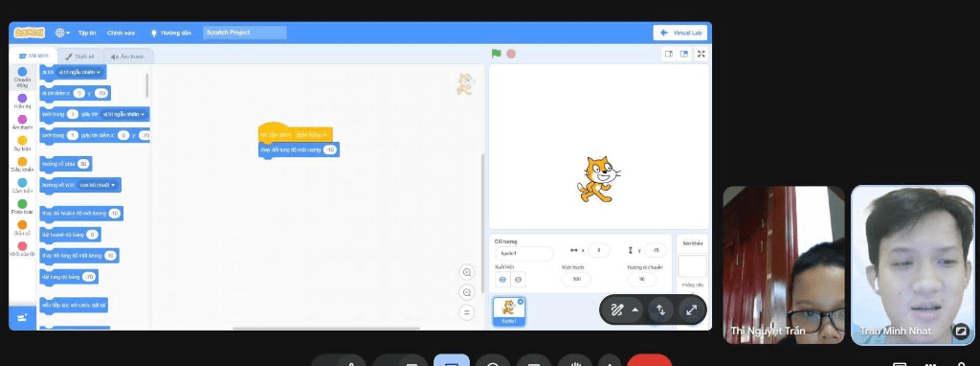Reset the workspace zoom
The width and height of the screenshot is (980, 366).
[466, 312]
